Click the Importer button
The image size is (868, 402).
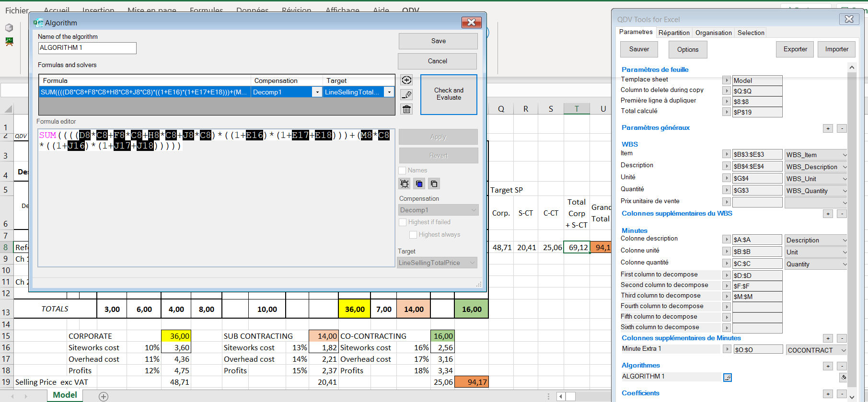(837, 49)
